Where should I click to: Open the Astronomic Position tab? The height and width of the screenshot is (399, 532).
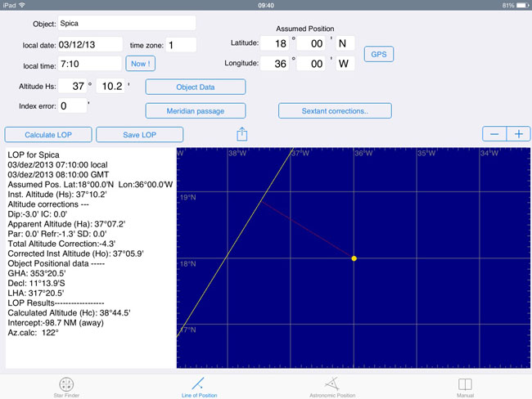(332, 387)
